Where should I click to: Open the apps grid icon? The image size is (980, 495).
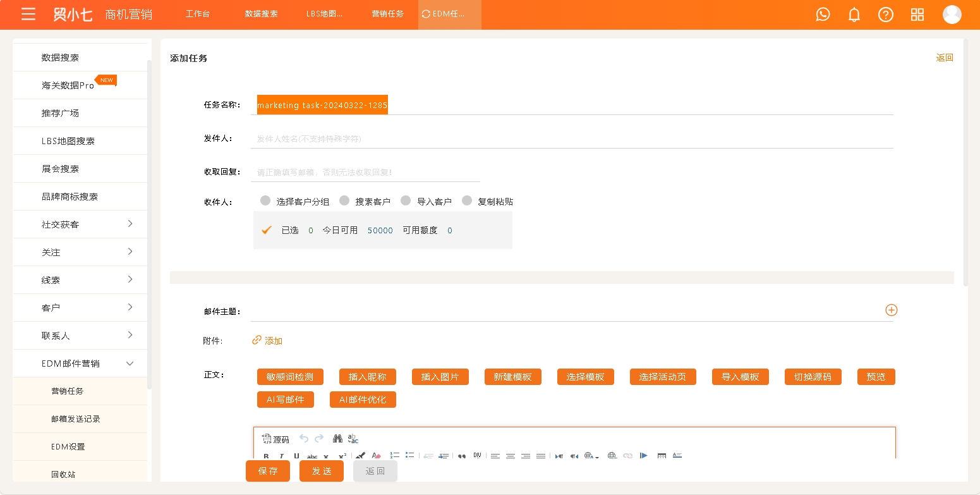point(917,15)
